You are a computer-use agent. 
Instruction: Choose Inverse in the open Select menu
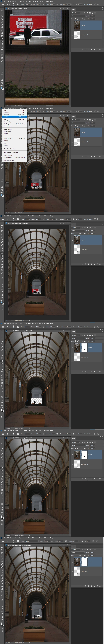(x=15, y=117)
